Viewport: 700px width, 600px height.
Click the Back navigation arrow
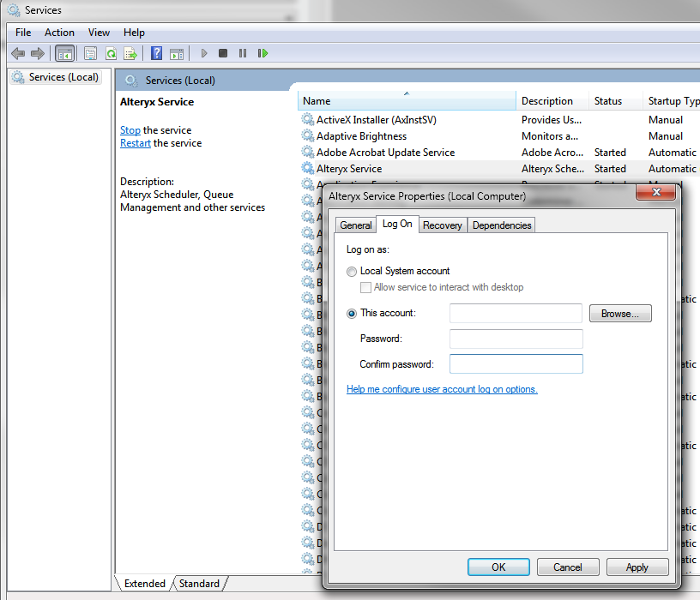18,53
